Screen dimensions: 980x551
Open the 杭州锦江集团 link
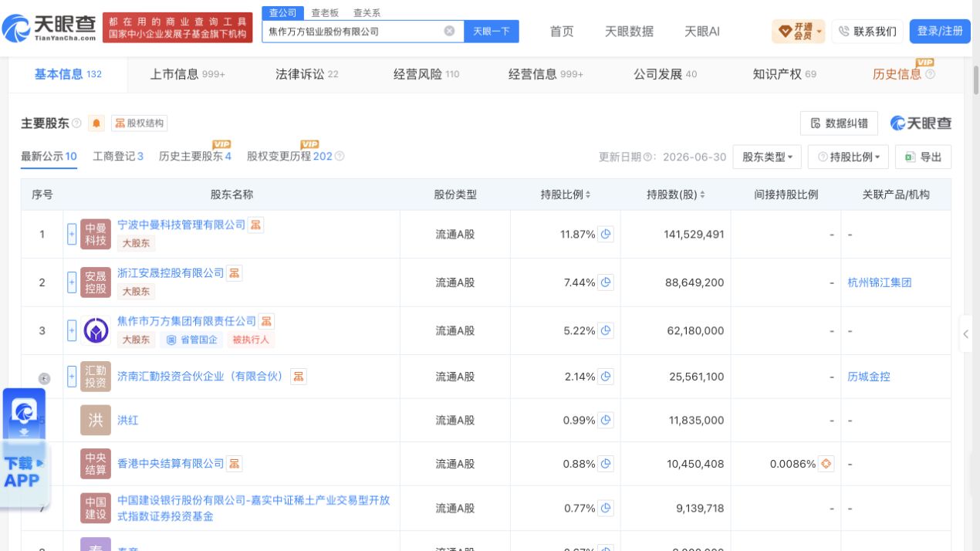(880, 282)
